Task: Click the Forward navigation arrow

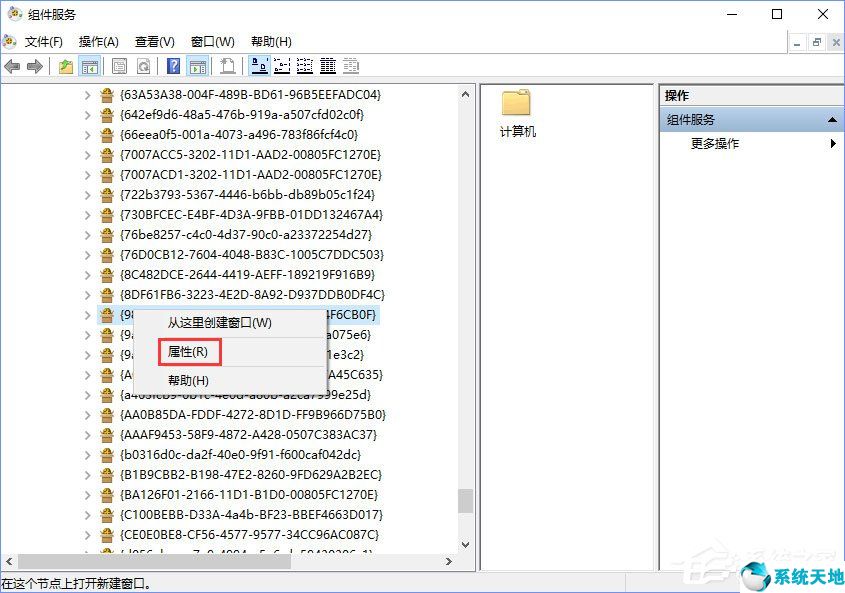Action: 33,66
